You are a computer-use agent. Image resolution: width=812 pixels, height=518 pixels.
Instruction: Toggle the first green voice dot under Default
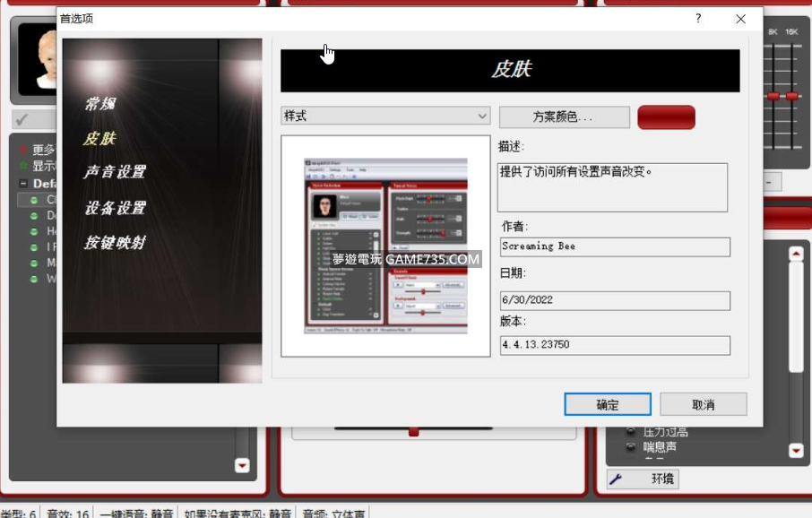coord(34,200)
